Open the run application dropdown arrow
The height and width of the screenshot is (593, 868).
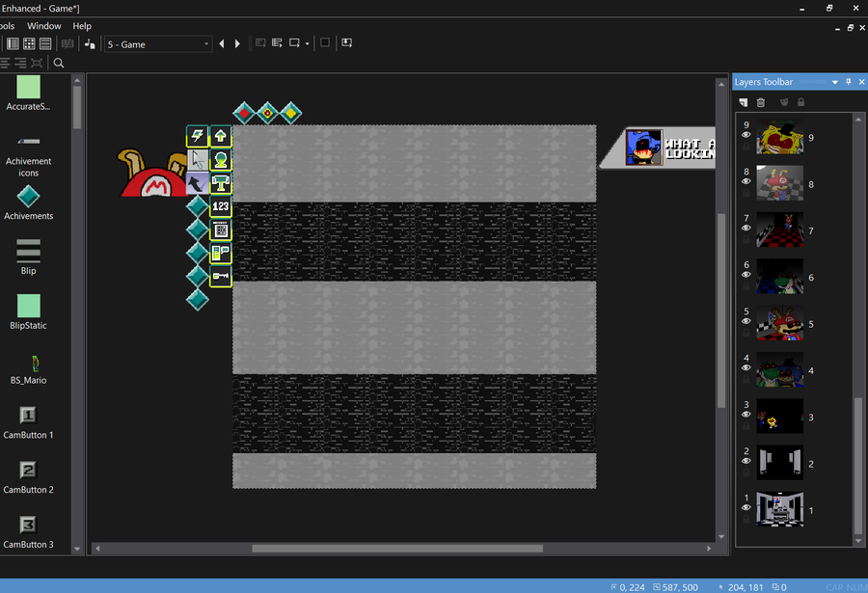[x=308, y=43]
